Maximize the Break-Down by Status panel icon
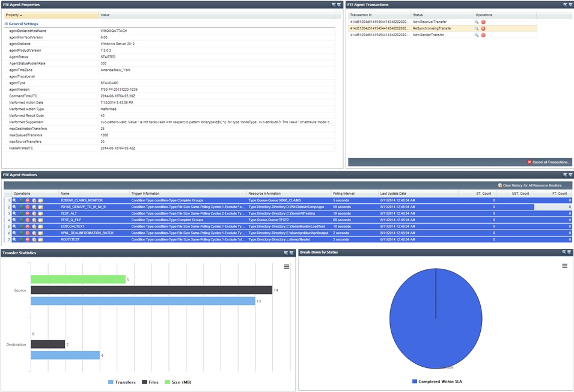574x392 pixels. point(568,252)
